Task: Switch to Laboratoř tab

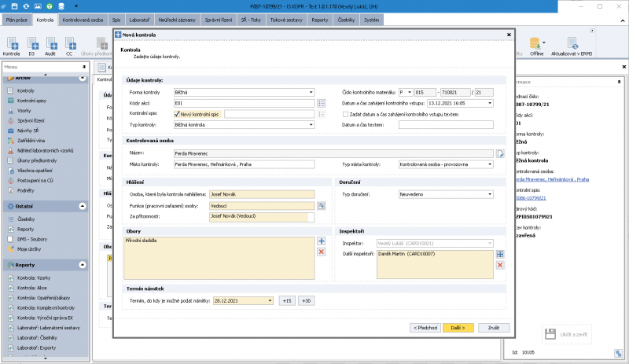Action: 139,20
